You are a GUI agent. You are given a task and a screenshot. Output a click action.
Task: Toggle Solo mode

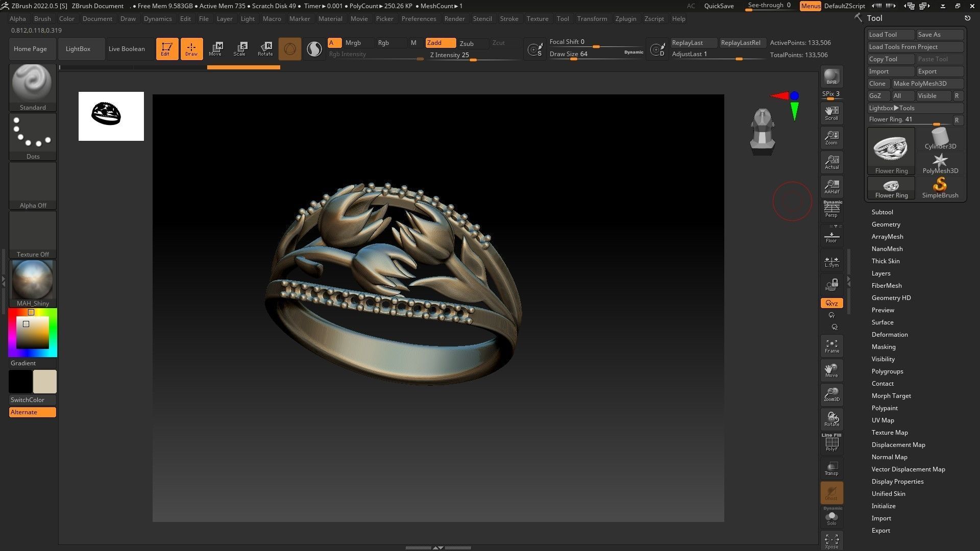(831, 517)
